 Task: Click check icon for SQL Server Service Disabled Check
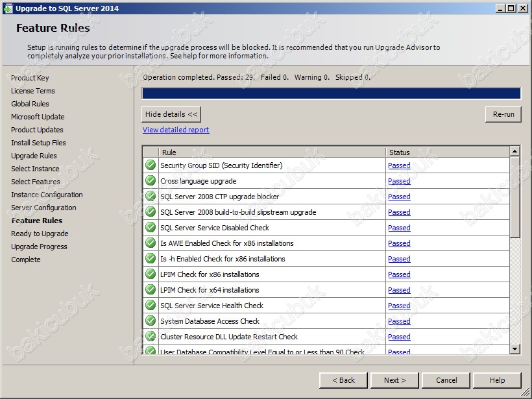point(151,228)
